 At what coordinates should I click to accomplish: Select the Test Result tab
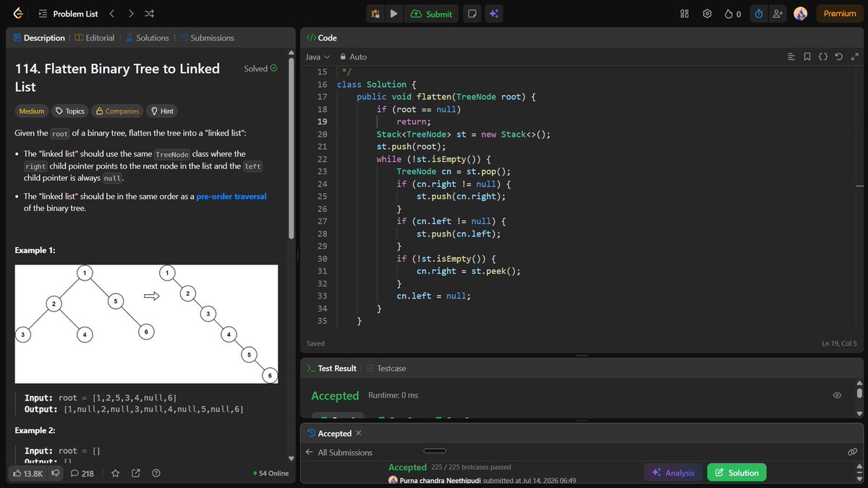[x=332, y=368]
